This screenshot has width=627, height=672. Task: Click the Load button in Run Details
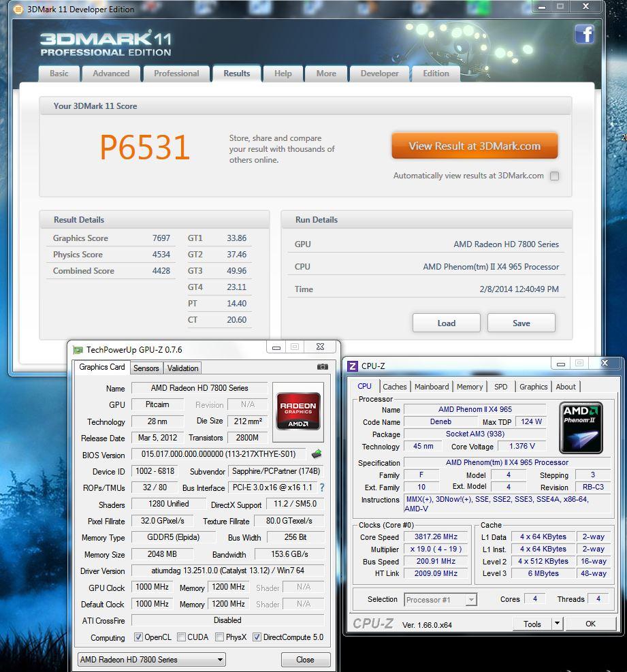[x=446, y=323]
